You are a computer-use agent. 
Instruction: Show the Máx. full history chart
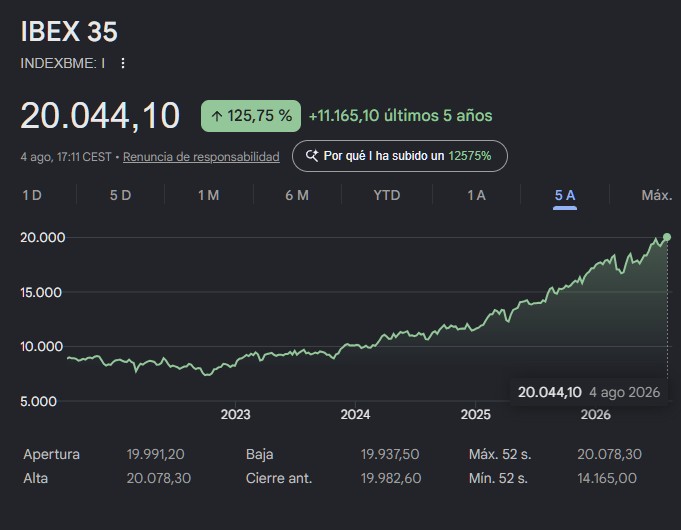[657, 195]
